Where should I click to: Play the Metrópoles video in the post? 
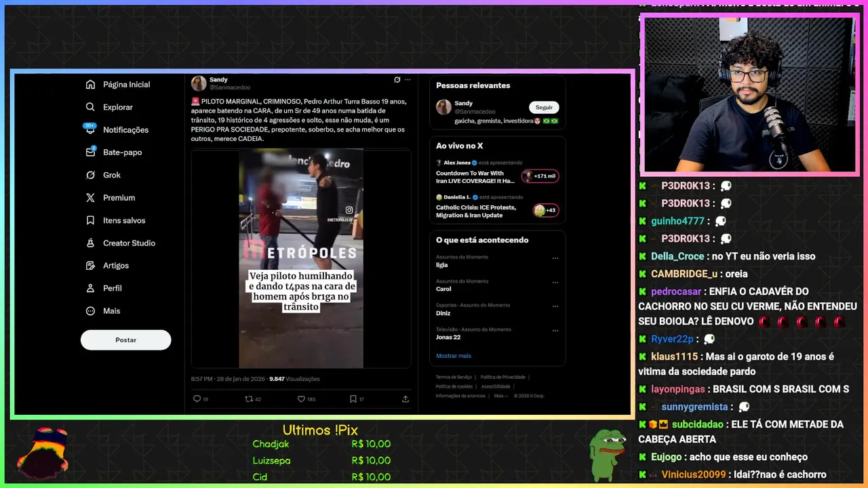click(301, 258)
